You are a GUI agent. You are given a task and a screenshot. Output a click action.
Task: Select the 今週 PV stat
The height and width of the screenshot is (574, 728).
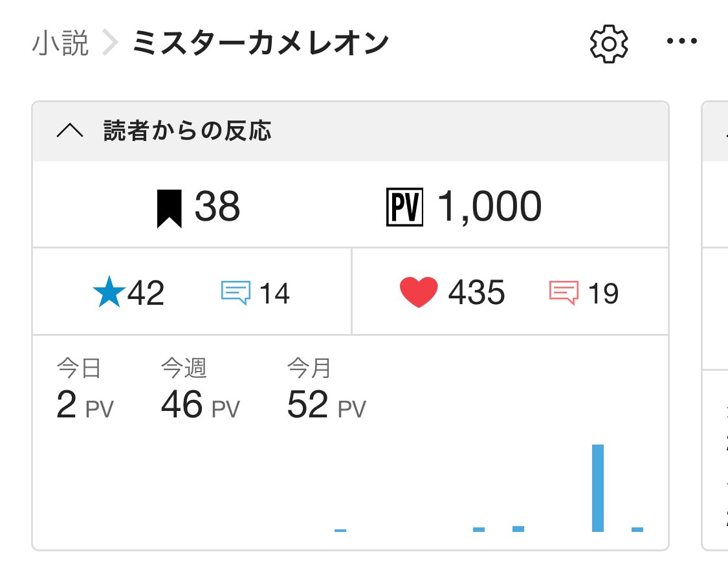(200, 393)
